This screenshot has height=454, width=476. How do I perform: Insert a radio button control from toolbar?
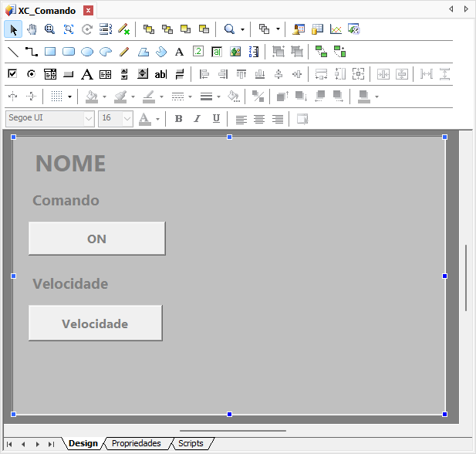coord(32,74)
